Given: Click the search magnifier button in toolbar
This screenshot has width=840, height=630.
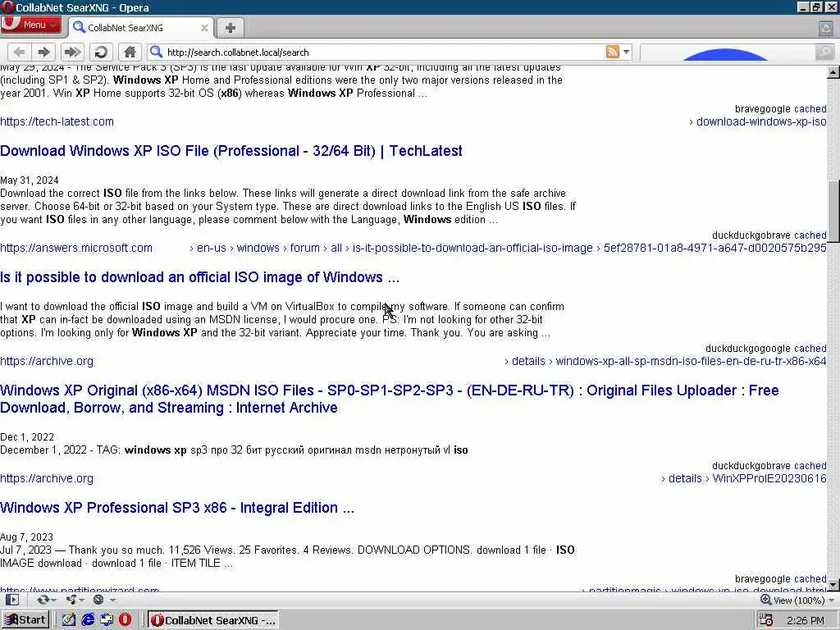Looking at the screenshot, I should pos(824,52).
